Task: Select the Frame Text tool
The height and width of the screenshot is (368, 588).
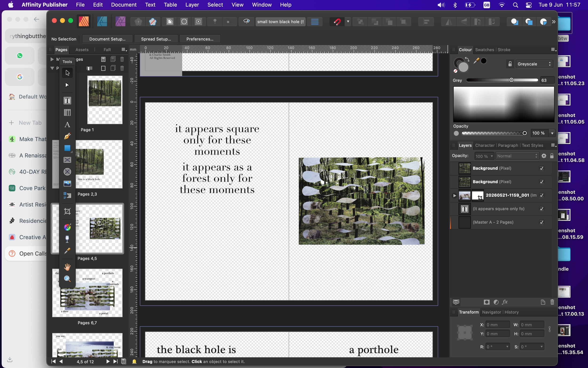Action: pos(67,101)
